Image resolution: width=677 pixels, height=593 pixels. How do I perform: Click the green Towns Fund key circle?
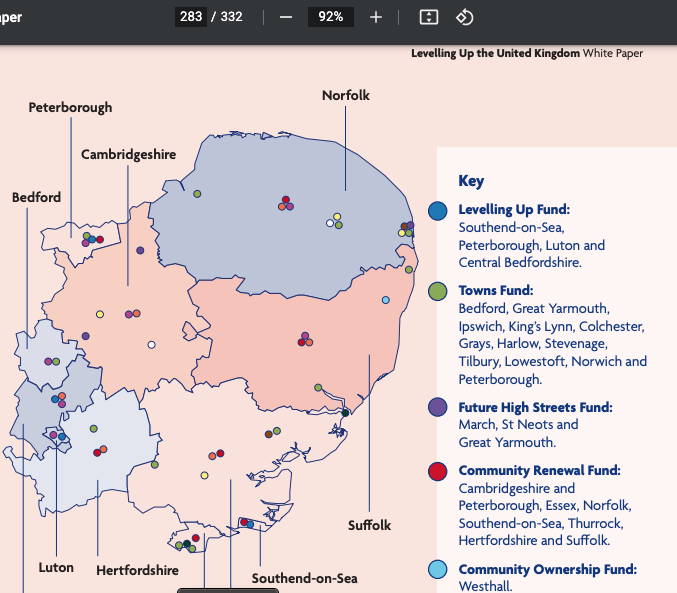tap(437, 291)
